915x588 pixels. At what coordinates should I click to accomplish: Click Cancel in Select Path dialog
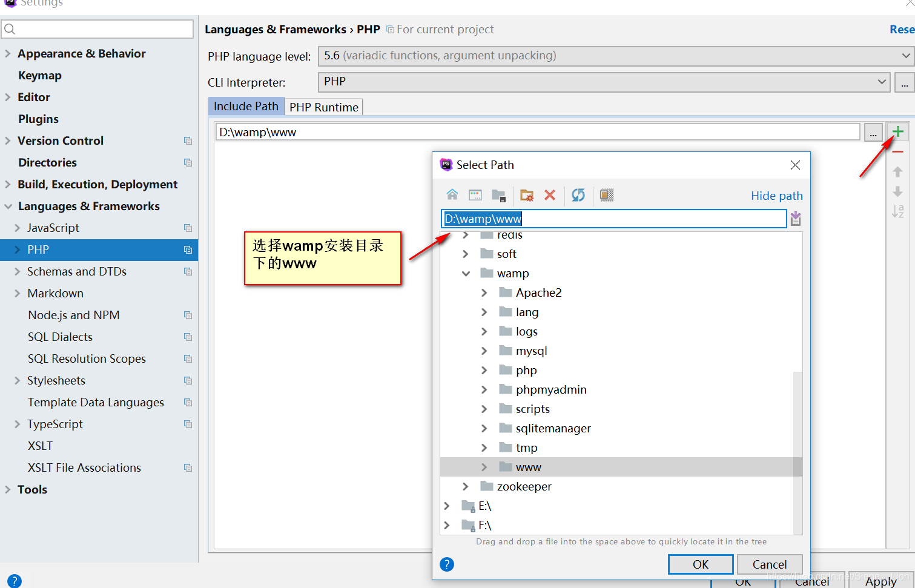click(770, 564)
